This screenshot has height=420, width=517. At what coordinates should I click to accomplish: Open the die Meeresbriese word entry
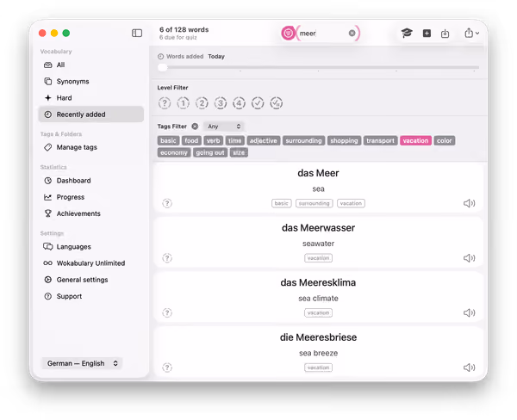[x=318, y=352]
